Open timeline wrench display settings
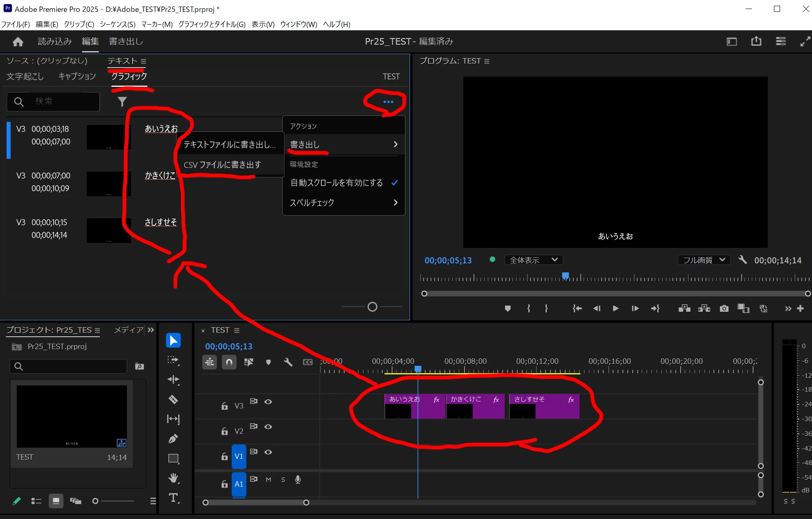Screen dimensions: 812x519 click(288, 362)
